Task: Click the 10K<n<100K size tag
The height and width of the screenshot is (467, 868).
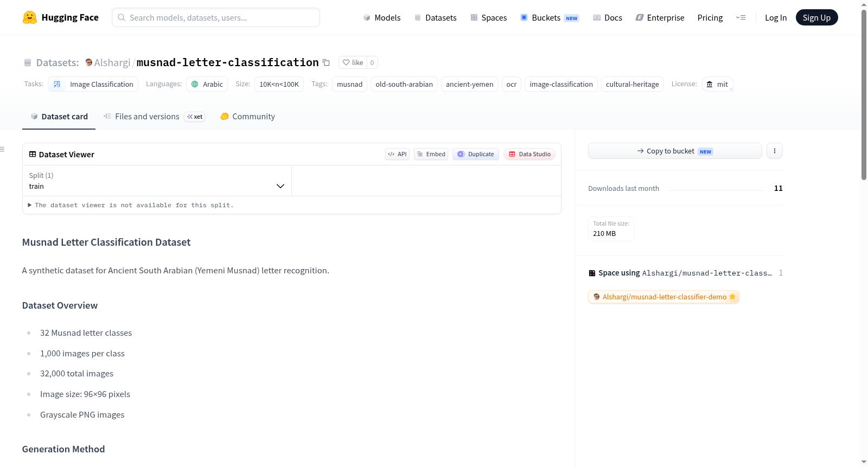Action: click(279, 84)
